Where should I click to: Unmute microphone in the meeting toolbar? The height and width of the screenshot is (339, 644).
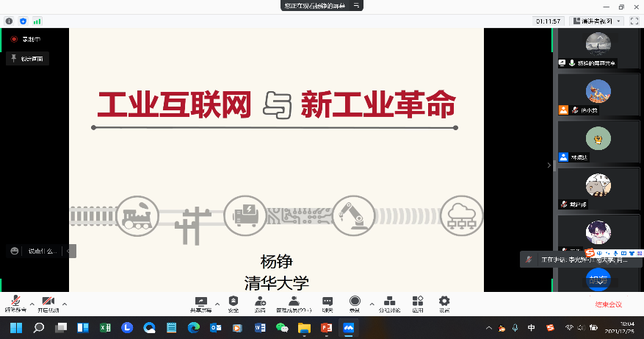click(15, 303)
